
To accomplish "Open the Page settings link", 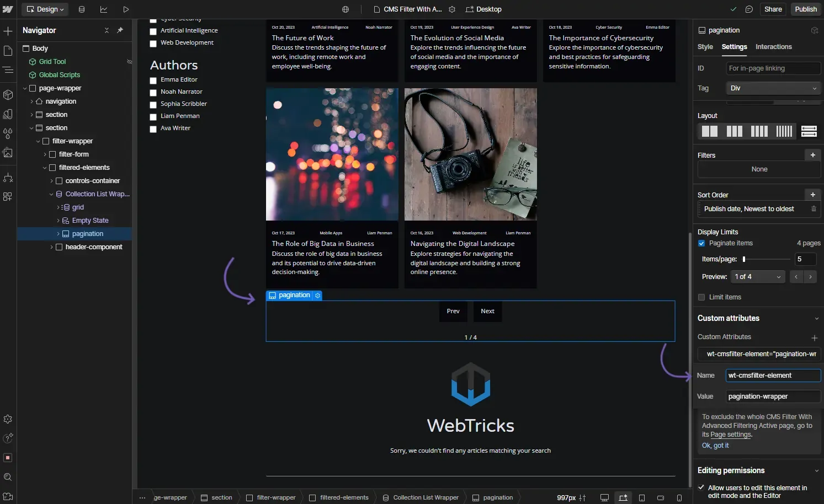I will click(731, 435).
